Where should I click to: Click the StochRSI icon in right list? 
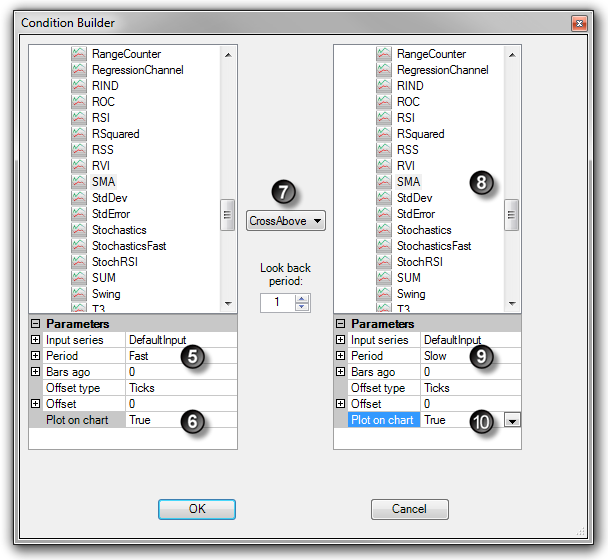(384, 262)
